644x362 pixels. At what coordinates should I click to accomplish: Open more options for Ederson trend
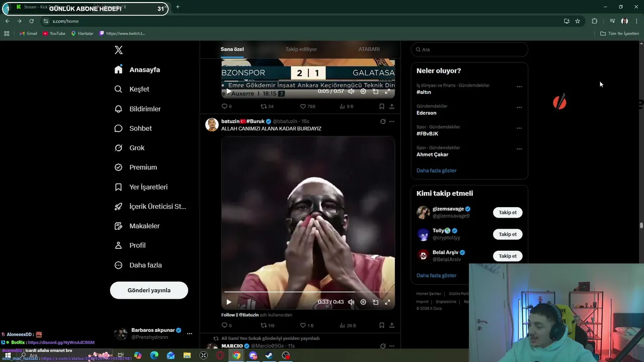pos(519,107)
